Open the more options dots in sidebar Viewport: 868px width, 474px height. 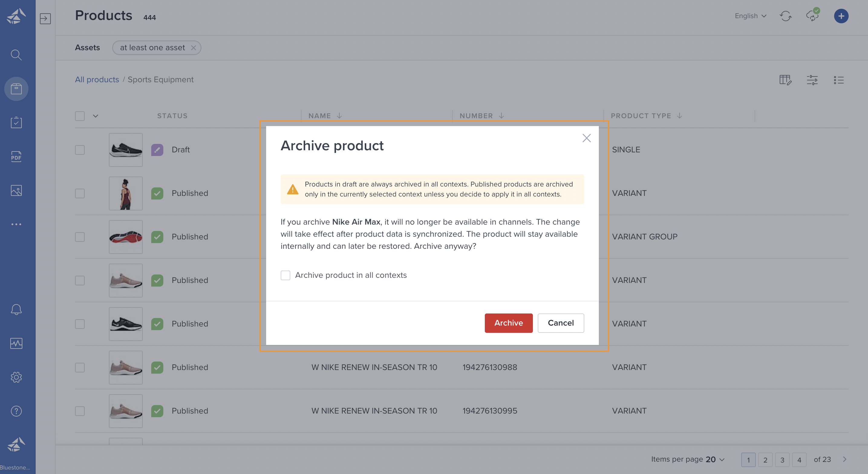[16, 224]
